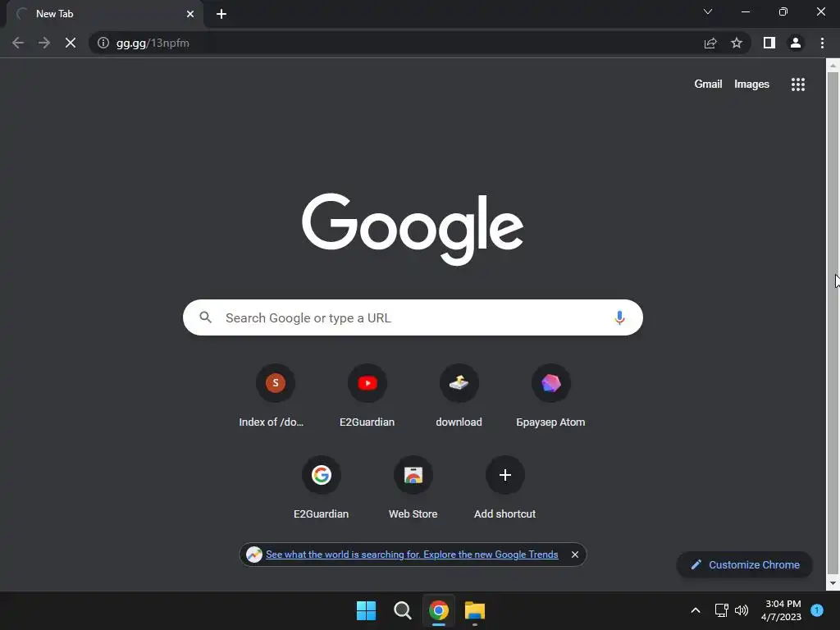840x630 pixels.
Task: Open the side panel icon
Action: click(769, 43)
